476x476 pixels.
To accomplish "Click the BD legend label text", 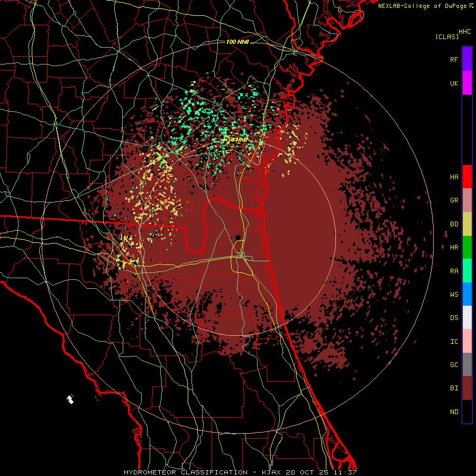I will point(454,224).
